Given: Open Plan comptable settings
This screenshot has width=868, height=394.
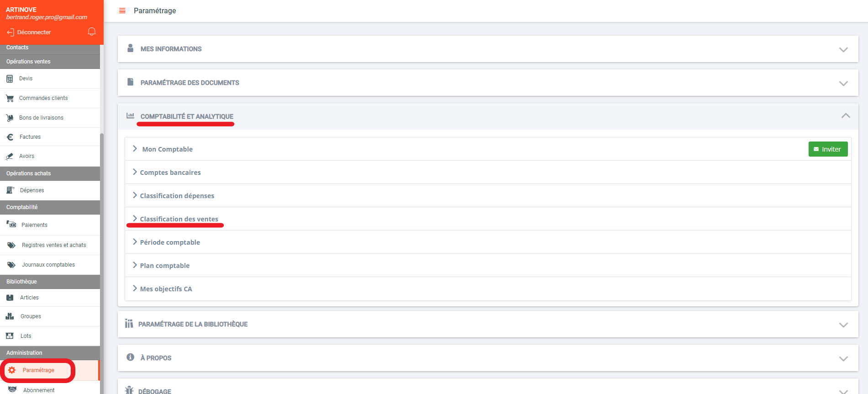Looking at the screenshot, I should 164,266.
